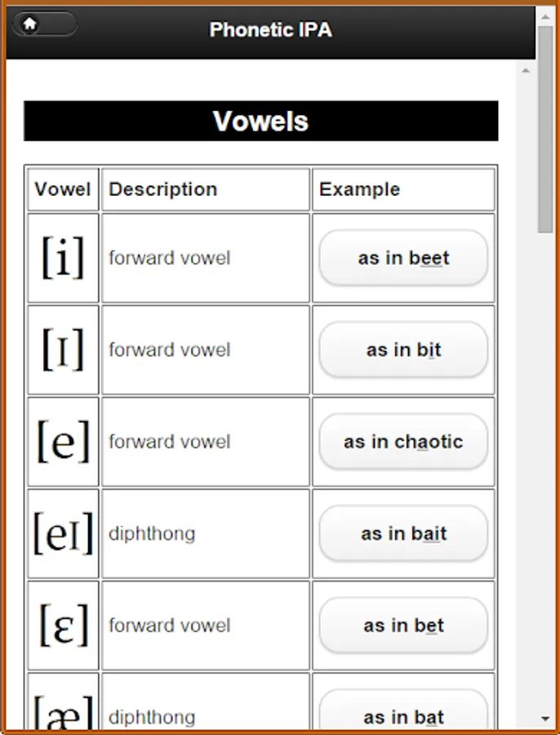Click the [ɛ] vowel symbol
Screen dimensions: 560x735
(63, 626)
